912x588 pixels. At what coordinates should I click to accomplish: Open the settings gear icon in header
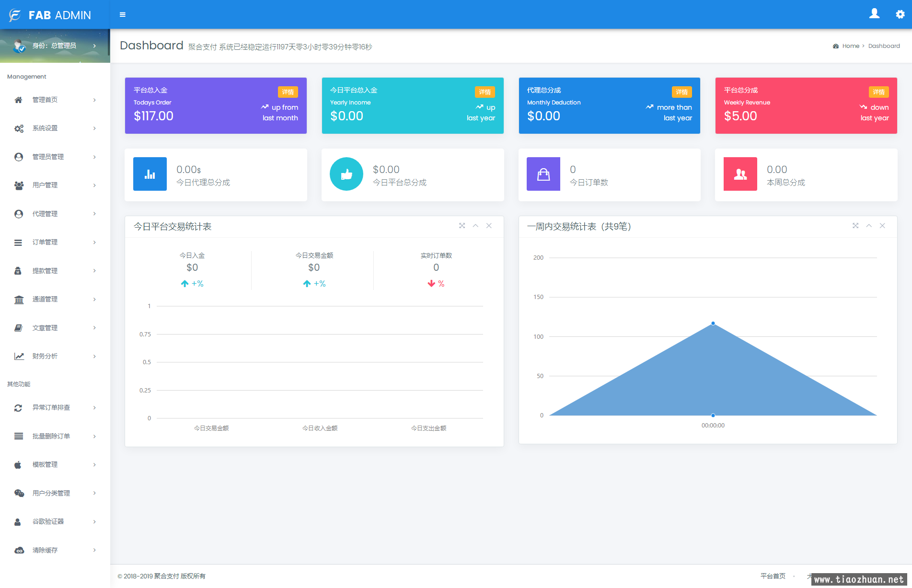[x=900, y=14]
